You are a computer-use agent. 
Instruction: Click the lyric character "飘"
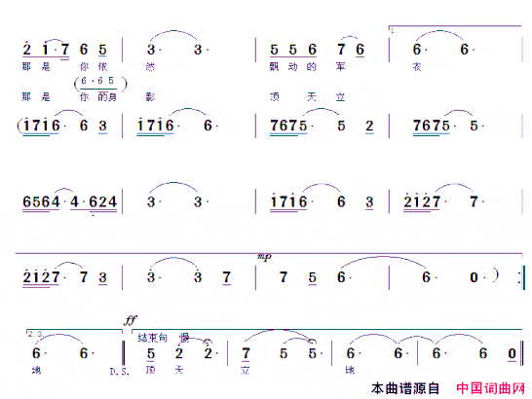tap(274, 66)
